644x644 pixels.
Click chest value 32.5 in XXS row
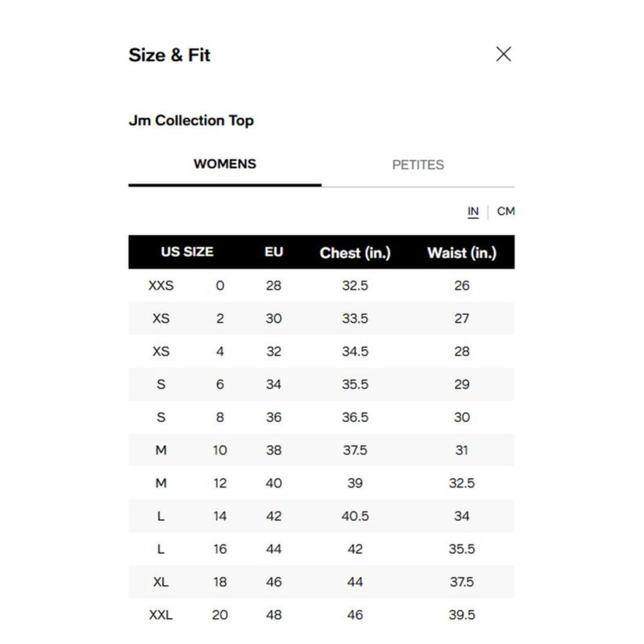(355, 285)
